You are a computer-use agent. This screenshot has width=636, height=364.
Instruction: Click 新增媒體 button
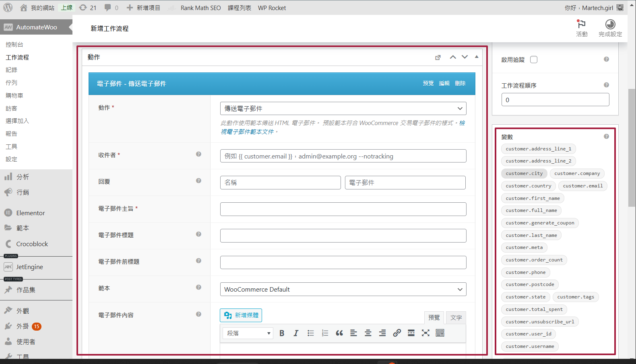point(241,315)
